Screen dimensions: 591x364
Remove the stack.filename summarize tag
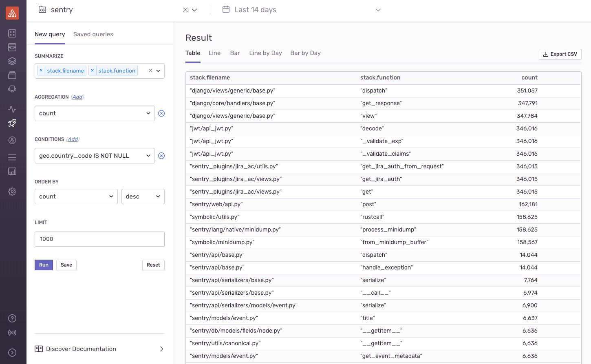pyautogui.click(x=41, y=71)
